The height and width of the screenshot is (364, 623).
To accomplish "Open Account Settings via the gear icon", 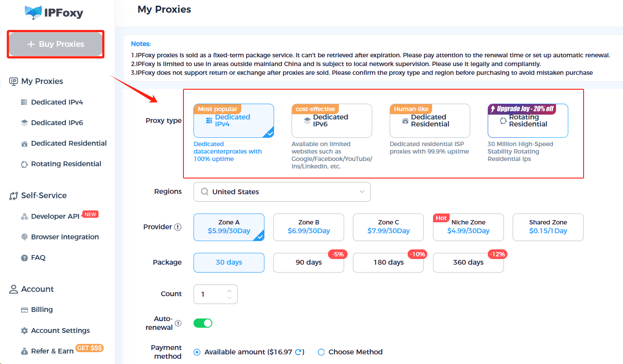I will click(25, 330).
